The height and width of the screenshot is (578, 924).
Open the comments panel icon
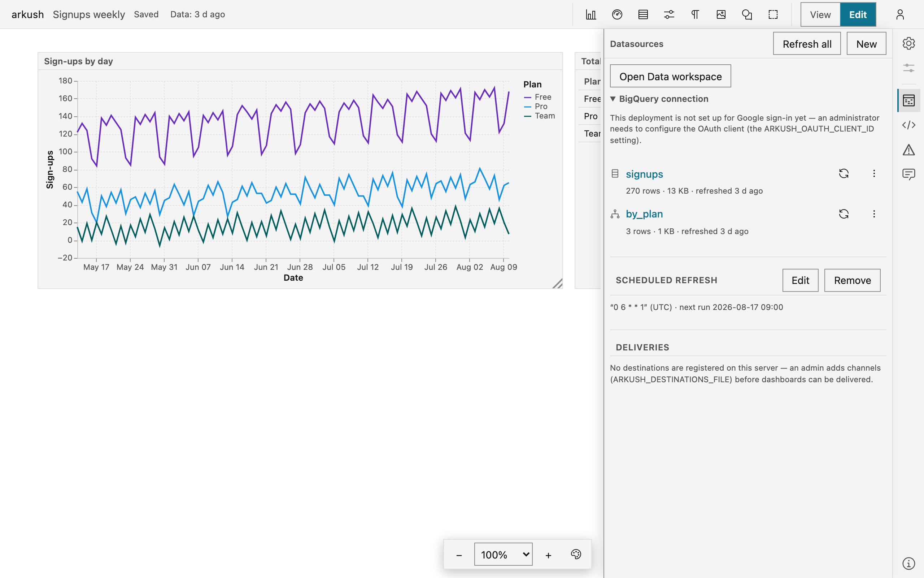tap(909, 174)
